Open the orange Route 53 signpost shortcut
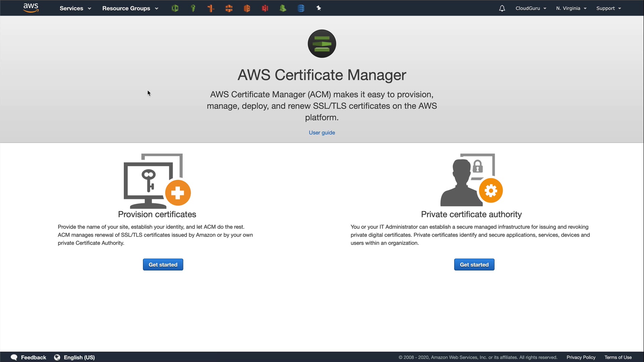The width and height of the screenshot is (644, 362). point(211,8)
